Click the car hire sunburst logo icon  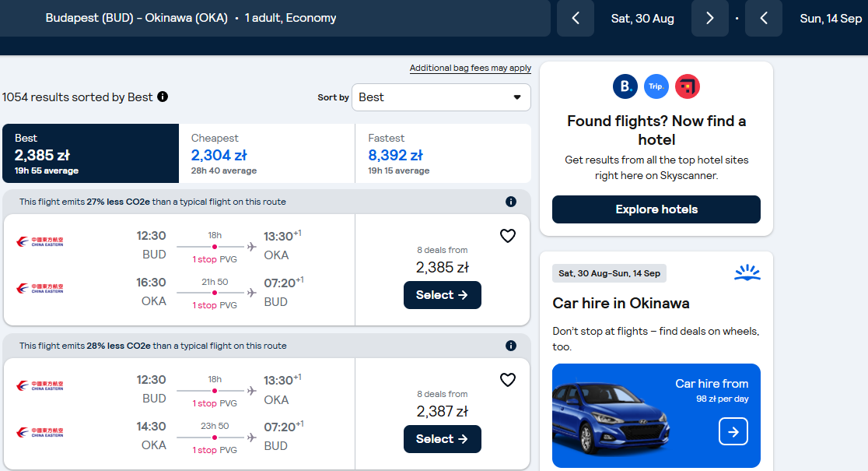pyautogui.click(x=747, y=272)
